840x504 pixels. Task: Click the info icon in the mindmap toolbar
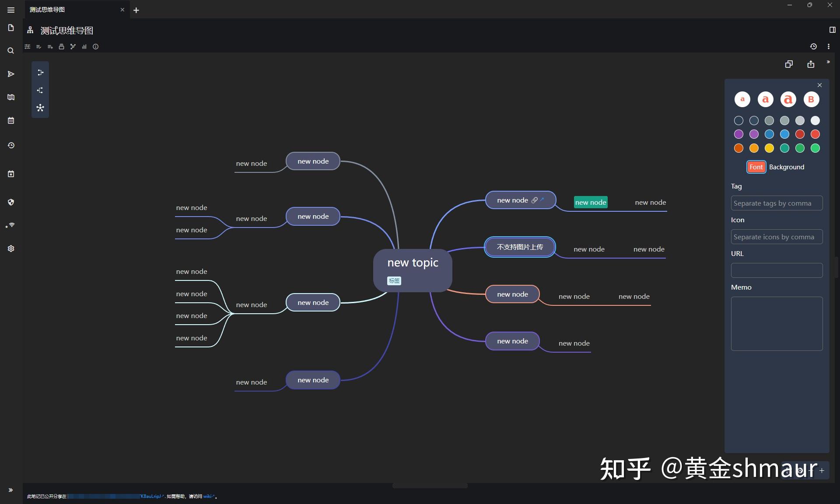coord(96,47)
